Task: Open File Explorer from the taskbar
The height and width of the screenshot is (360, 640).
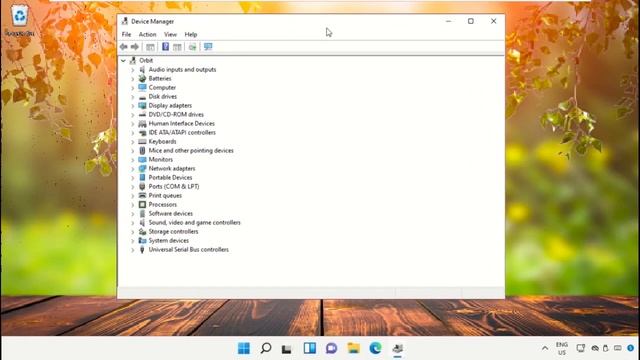Action: 353,348
